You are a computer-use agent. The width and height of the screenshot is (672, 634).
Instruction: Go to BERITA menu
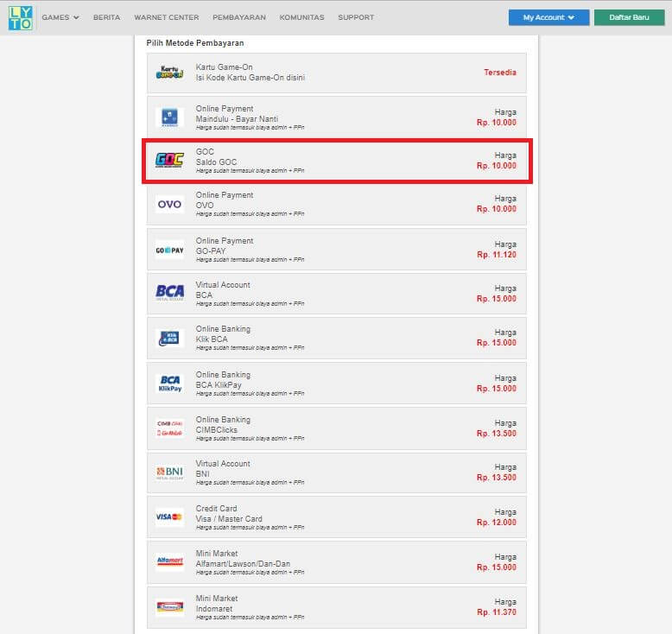[107, 17]
